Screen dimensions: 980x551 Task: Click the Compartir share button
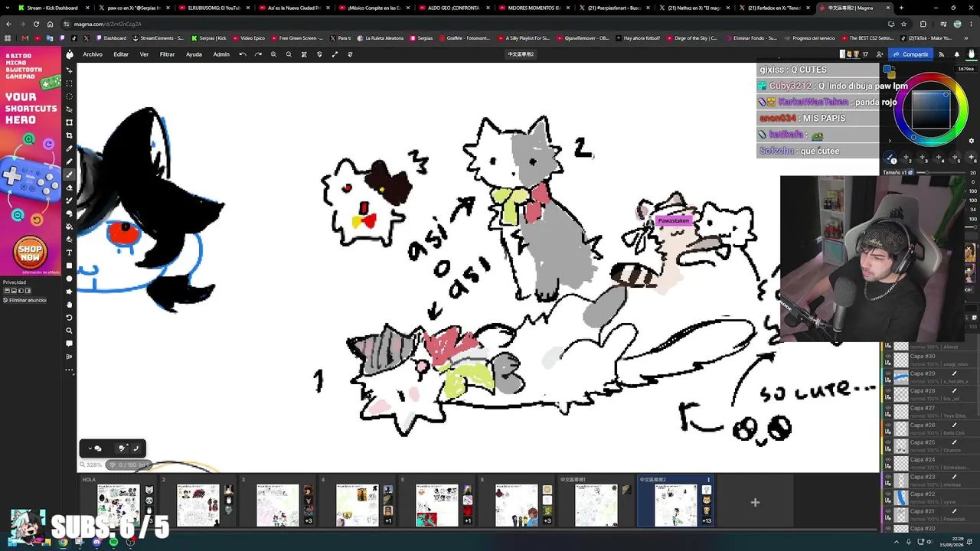pyautogui.click(x=911, y=54)
